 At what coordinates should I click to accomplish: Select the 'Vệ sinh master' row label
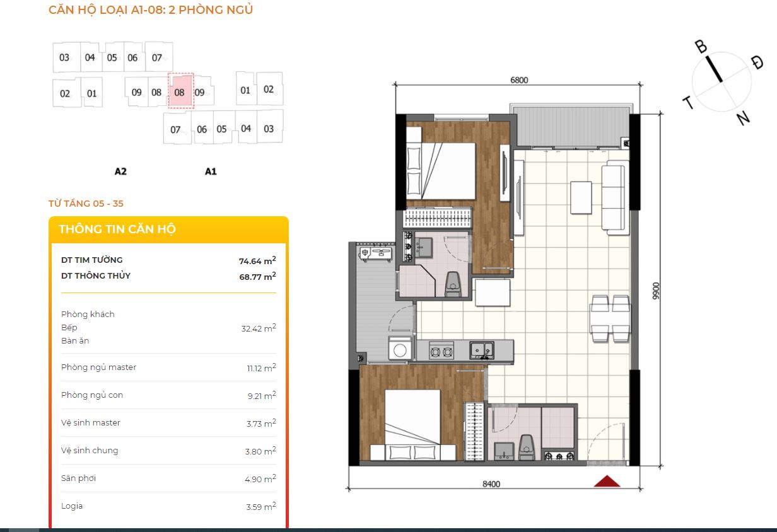coord(91,423)
